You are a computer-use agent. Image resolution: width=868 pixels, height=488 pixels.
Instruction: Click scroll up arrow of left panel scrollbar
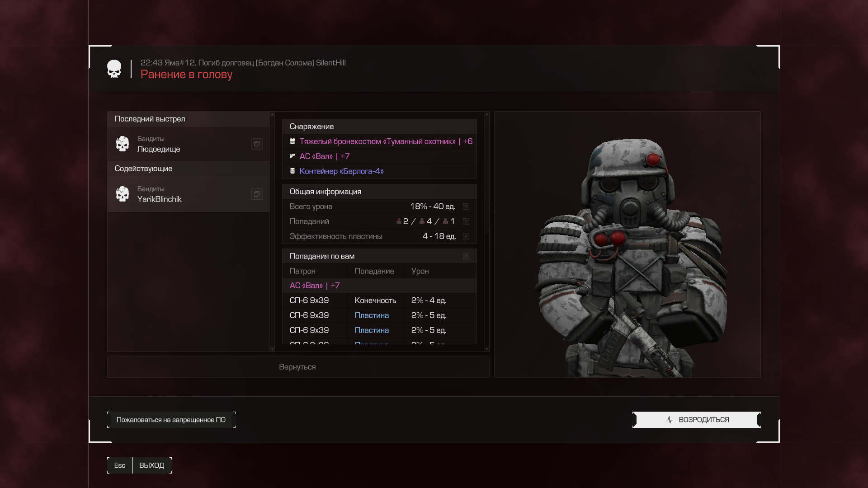click(272, 114)
